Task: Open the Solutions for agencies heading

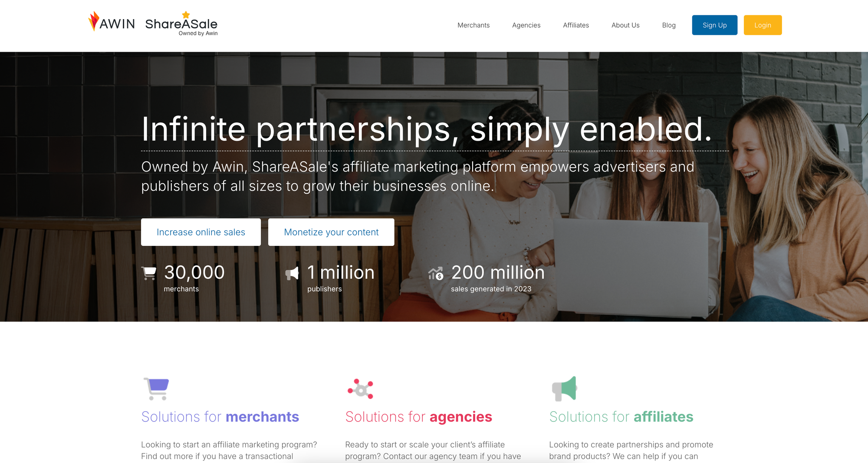Action: click(x=418, y=417)
